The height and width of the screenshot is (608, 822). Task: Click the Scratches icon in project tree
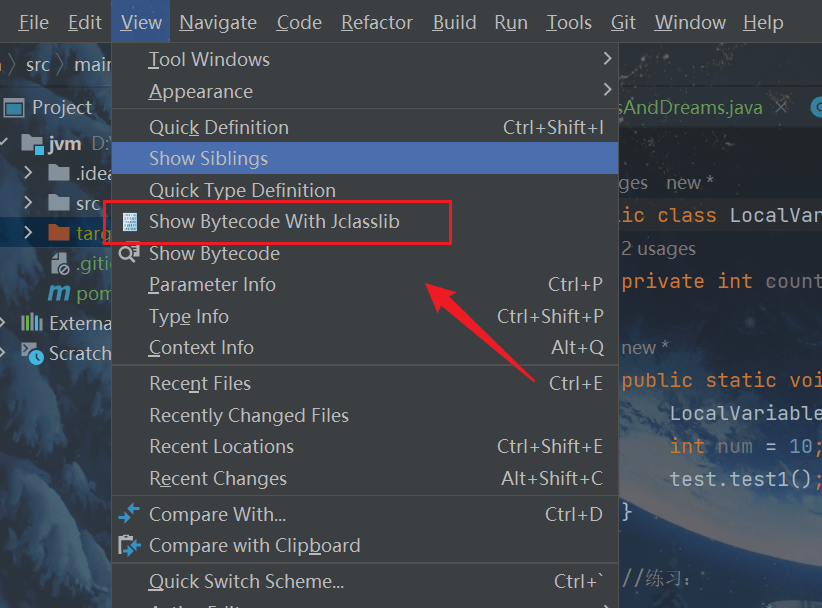[33, 353]
